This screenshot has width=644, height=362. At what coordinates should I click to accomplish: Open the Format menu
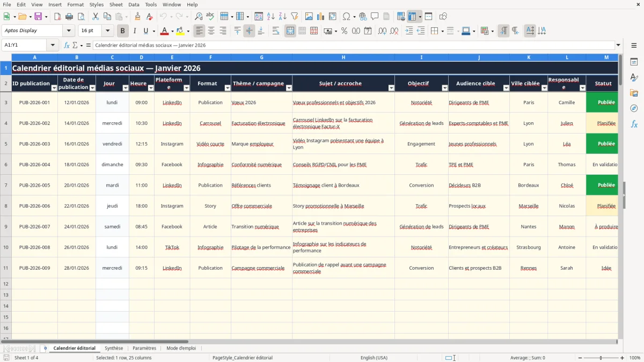pyautogui.click(x=76, y=4)
